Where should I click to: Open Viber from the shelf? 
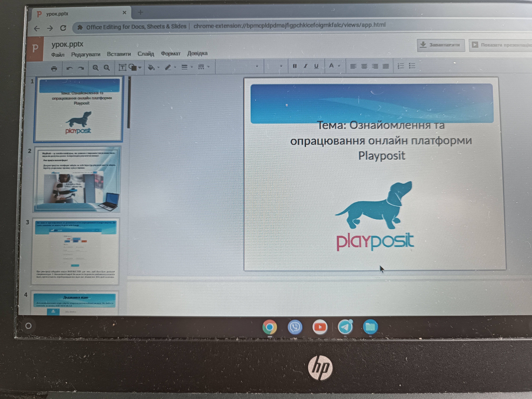(295, 327)
